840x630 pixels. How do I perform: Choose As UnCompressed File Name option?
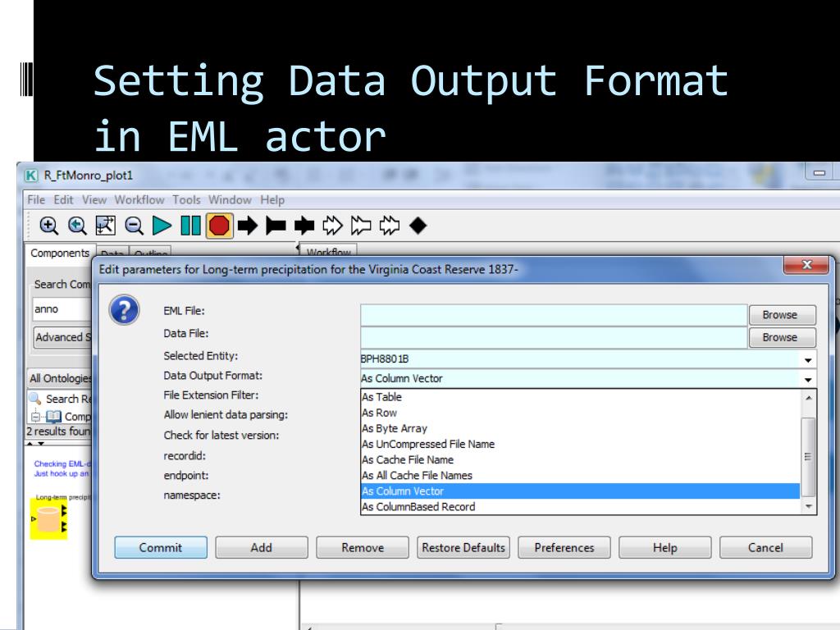coord(581,444)
